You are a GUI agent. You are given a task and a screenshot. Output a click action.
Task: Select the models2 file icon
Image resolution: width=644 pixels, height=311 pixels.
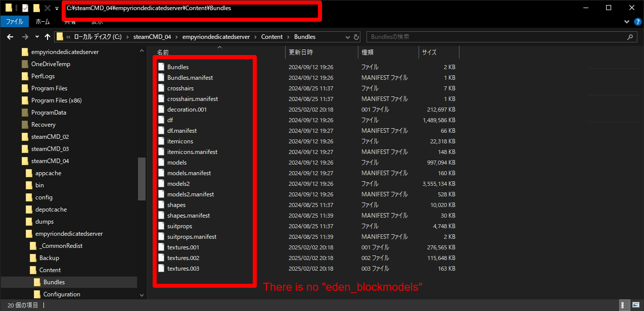pos(161,184)
